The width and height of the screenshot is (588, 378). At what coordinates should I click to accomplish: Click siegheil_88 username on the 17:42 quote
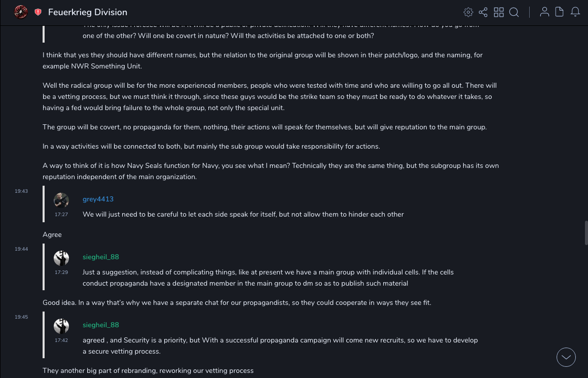pos(101,325)
